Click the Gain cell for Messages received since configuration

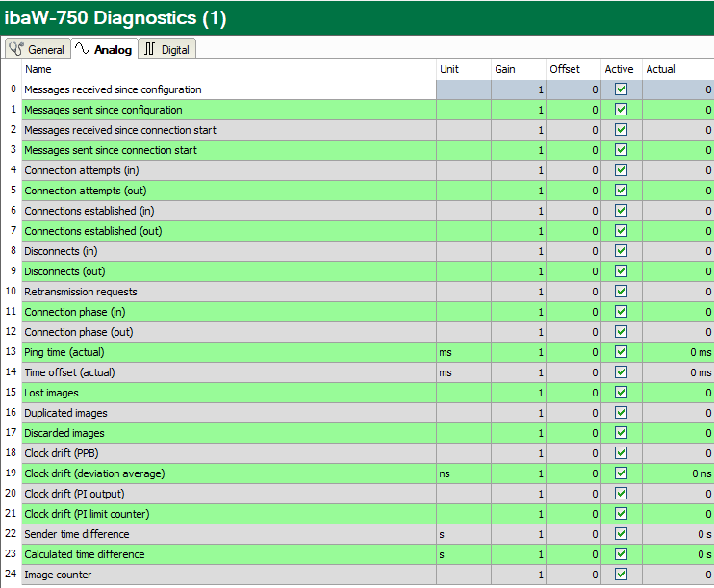(519, 89)
